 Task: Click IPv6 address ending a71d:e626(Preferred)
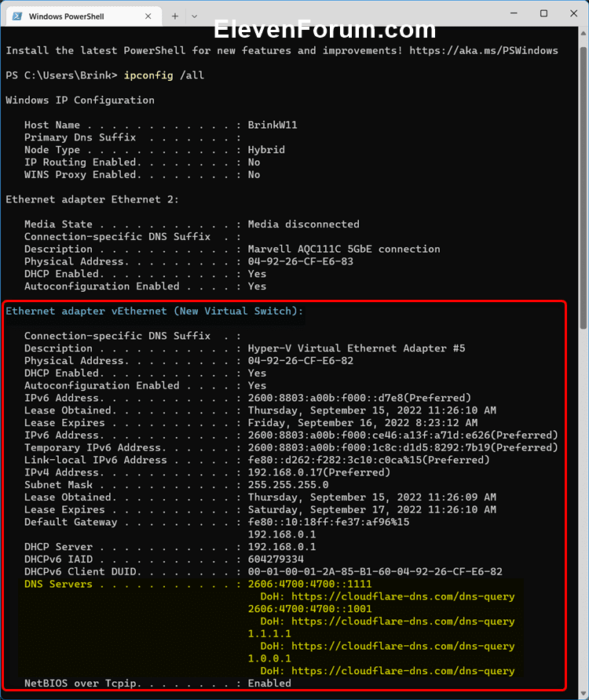tap(403, 436)
